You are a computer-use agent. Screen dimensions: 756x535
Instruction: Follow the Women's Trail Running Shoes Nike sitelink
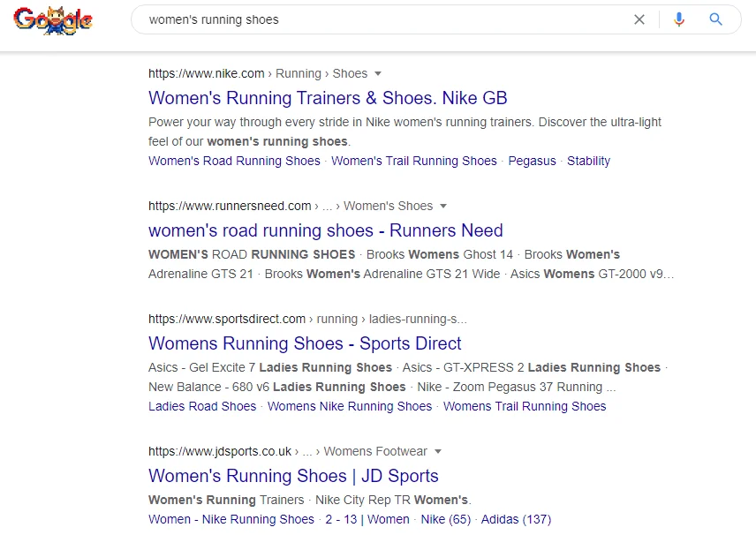(414, 161)
